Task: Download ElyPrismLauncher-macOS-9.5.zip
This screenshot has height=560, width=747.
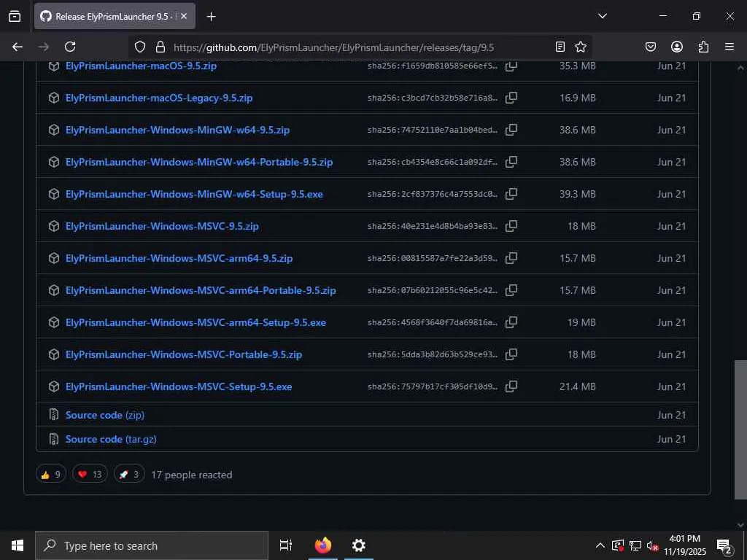Action: point(141,66)
